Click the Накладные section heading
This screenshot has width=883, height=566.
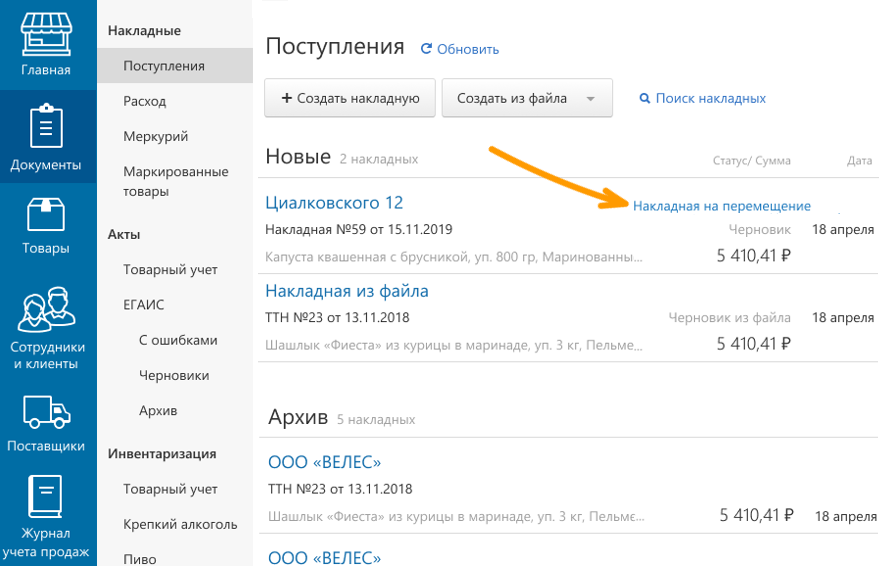click(145, 30)
